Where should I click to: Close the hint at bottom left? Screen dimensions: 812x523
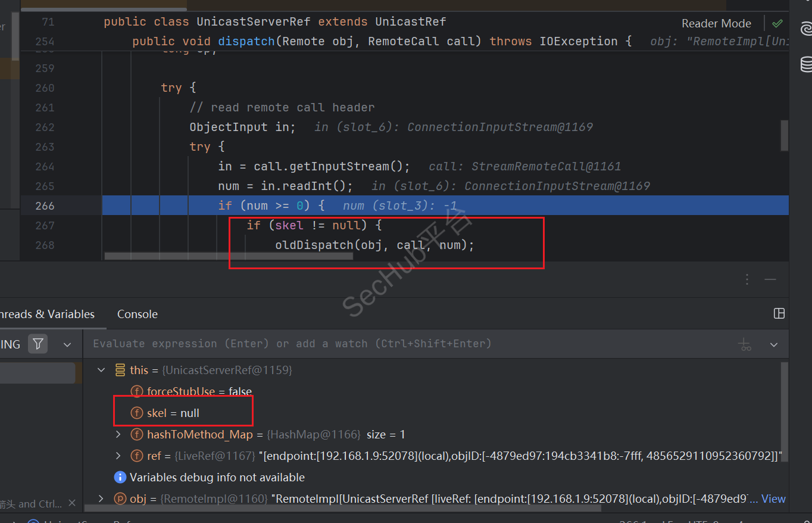[72, 503]
